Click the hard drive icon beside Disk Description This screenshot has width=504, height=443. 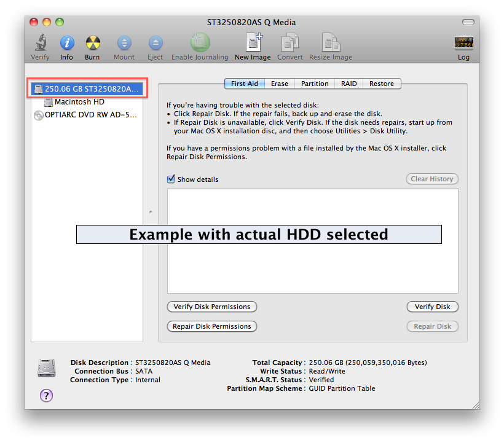47,368
